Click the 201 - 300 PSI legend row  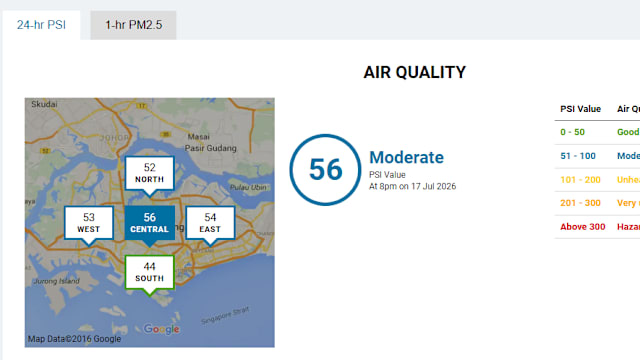pos(597,203)
